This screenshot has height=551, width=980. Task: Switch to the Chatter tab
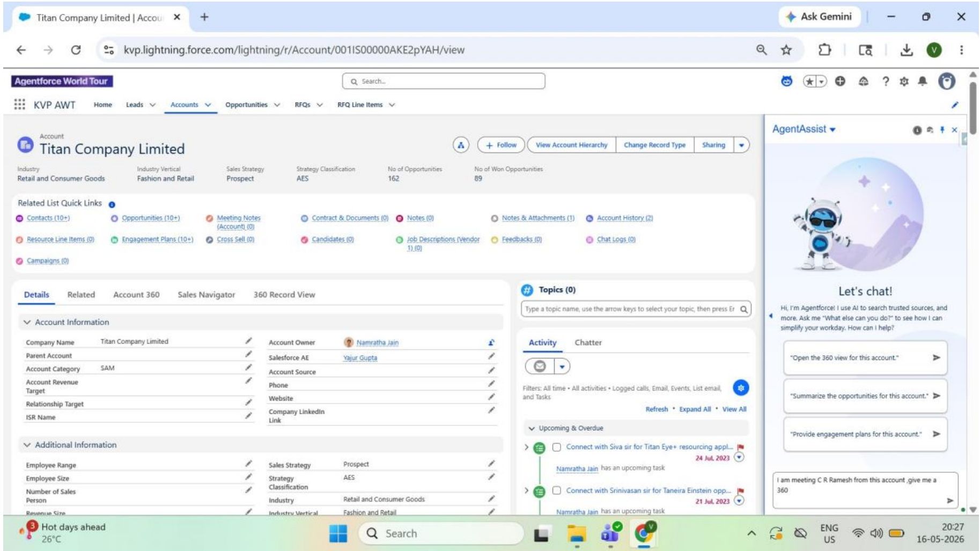588,342
